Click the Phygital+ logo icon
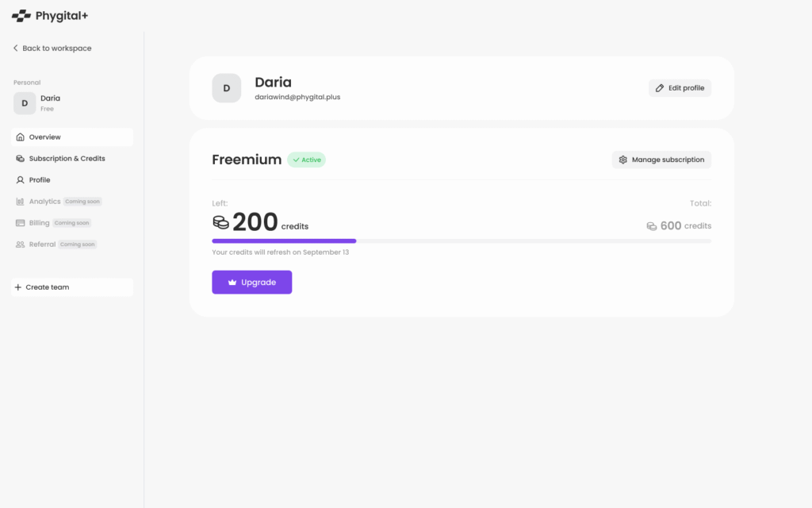812x508 pixels. click(21, 16)
